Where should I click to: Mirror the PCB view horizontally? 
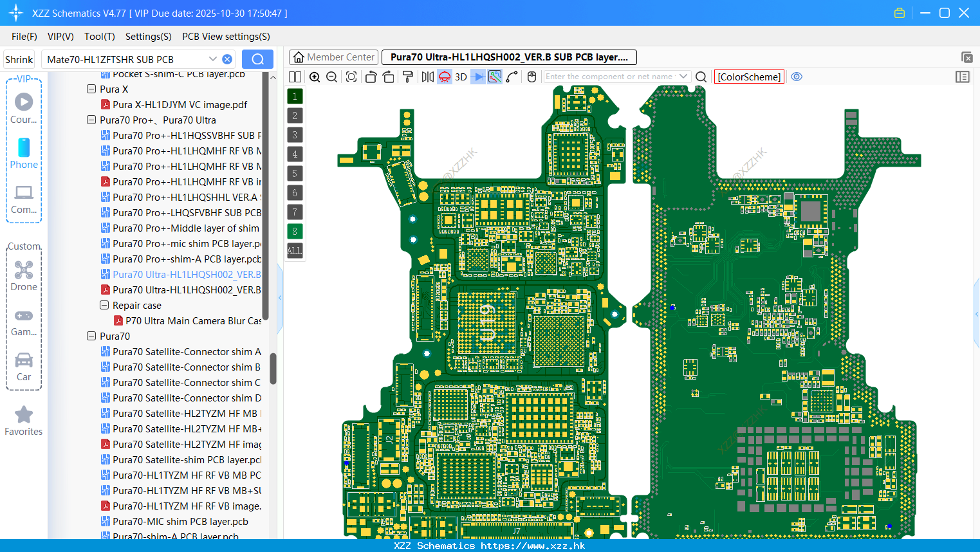[427, 77]
